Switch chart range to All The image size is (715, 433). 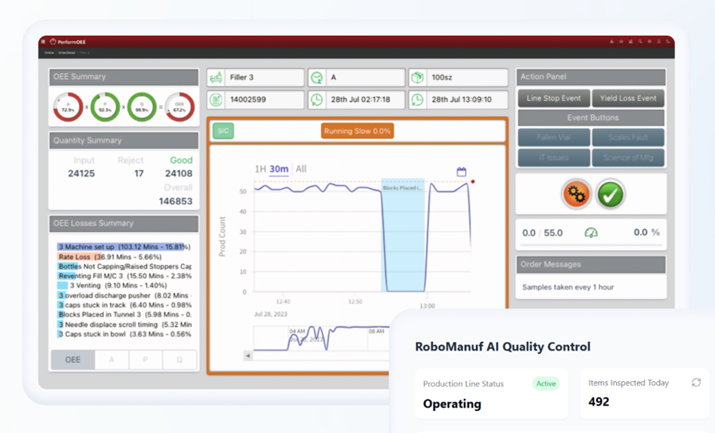[301, 170]
